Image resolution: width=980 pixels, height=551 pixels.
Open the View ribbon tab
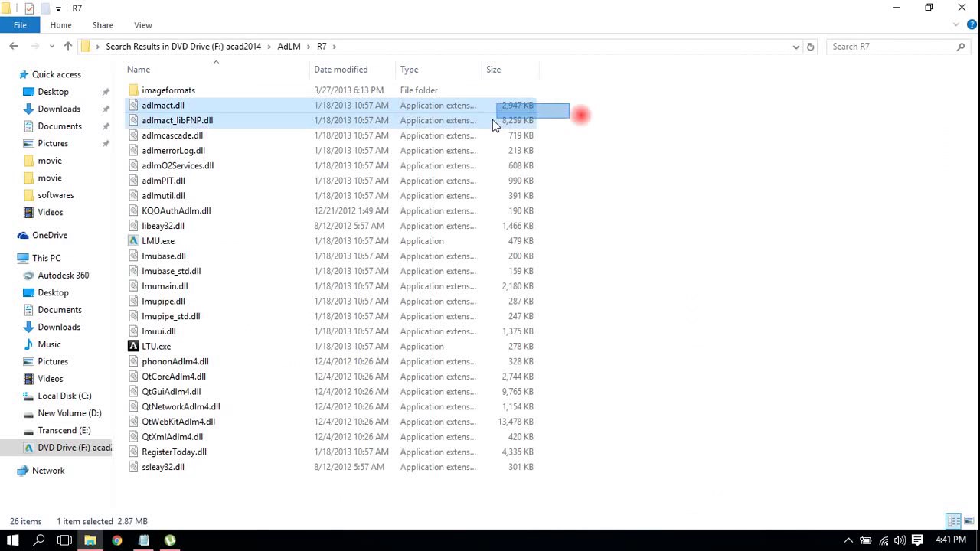143,25
